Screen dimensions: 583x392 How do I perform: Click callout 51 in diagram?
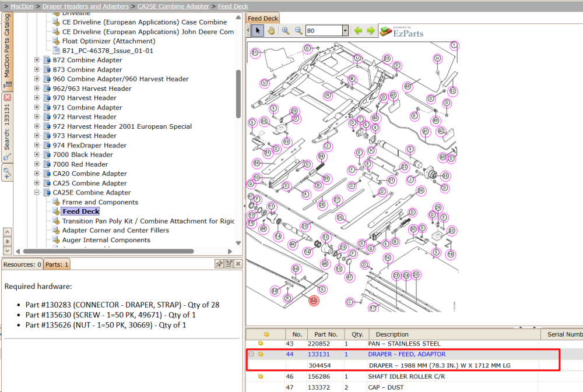coord(255,53)
